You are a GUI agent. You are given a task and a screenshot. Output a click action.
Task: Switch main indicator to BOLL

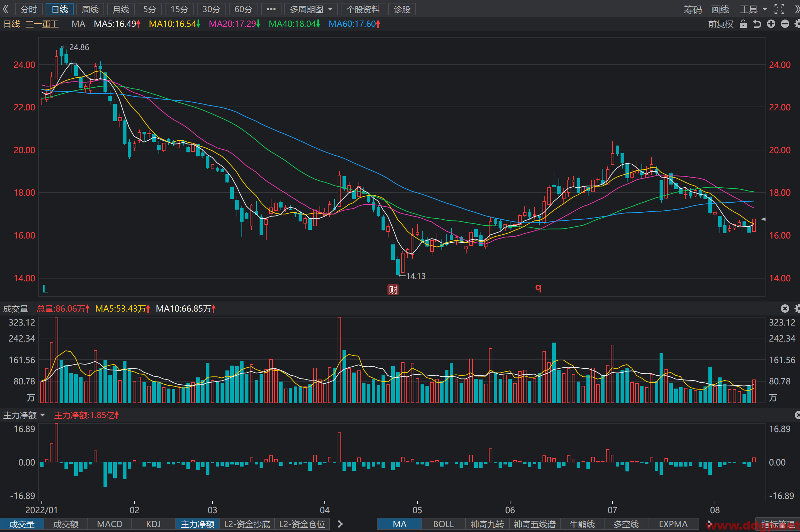point(444,524)
